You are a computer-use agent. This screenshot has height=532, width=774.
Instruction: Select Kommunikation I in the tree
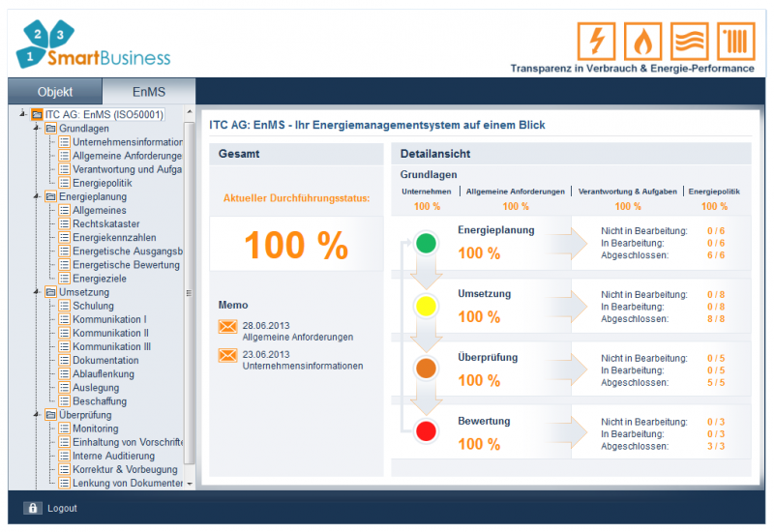tap(109, 319)
